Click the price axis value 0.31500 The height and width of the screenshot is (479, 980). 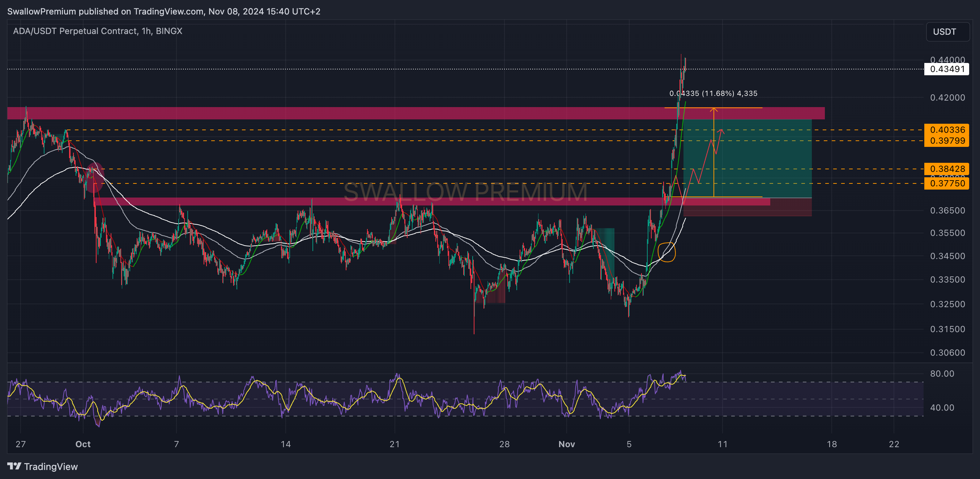pyautogui.click(x=947, y=329)
